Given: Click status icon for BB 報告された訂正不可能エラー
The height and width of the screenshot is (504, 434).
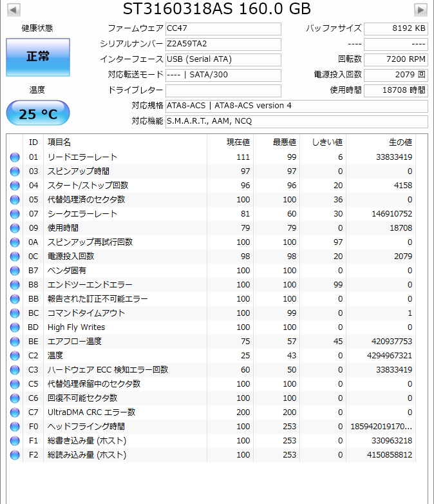Looking at the screenshot, I should pyautogui.click(x=15, y=299).
